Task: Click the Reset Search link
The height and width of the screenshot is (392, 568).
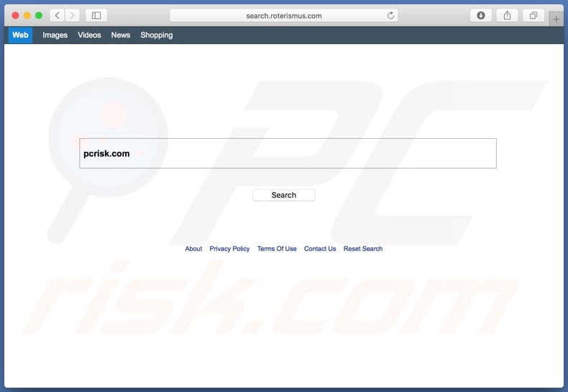Action: (363, 249)
